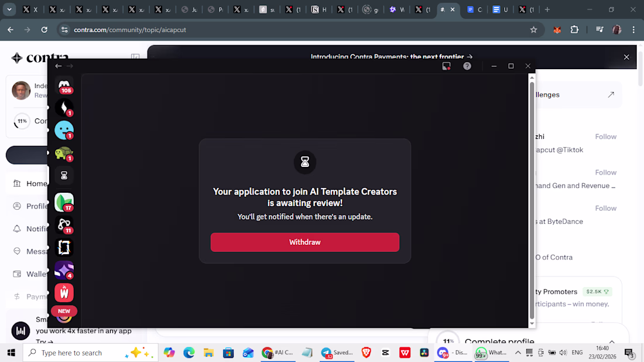View site information icon in address bar
Viewport: 644px width, 362px height.
click(x=64, y=30)
